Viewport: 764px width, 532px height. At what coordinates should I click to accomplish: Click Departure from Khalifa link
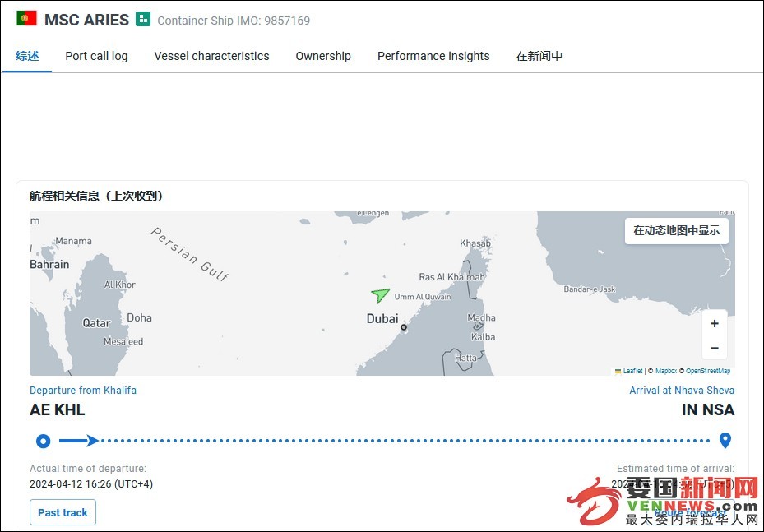click(83, 391)
